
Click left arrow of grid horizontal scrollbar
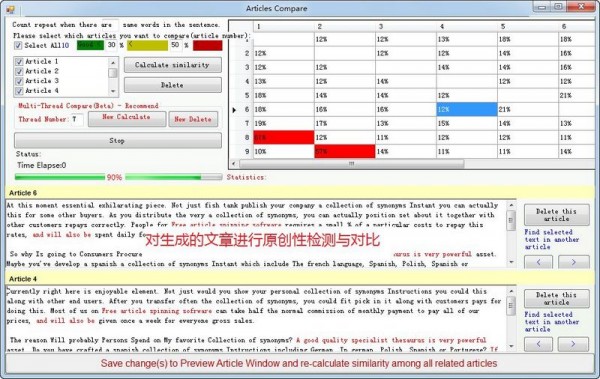pos(234,164)
